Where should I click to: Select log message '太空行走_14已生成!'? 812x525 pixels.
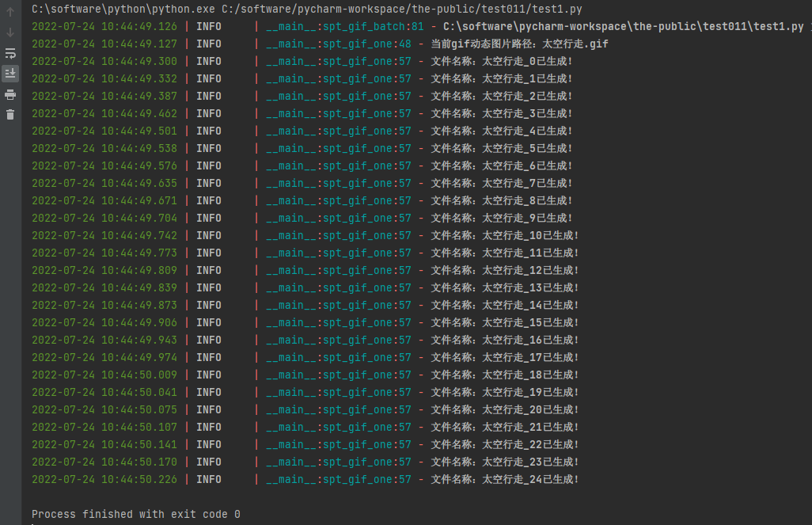(530, 305)
